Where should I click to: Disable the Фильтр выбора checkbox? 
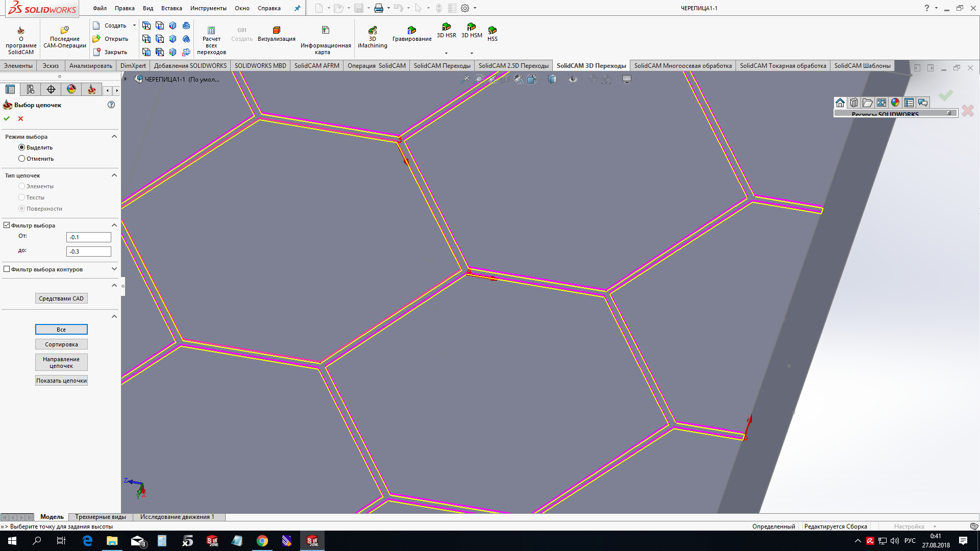tap(7, 225)
